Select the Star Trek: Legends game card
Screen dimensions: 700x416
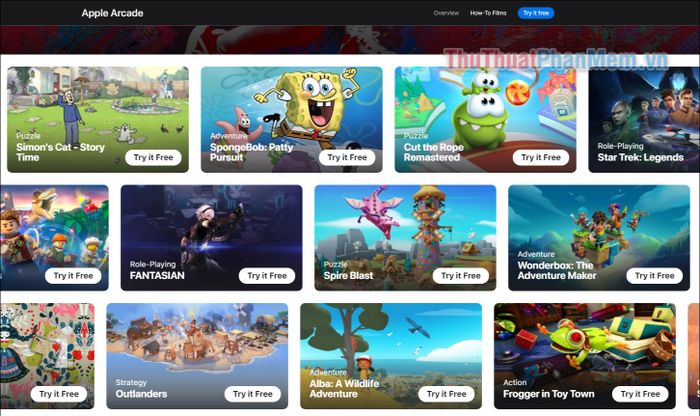(x=644, y=120)
